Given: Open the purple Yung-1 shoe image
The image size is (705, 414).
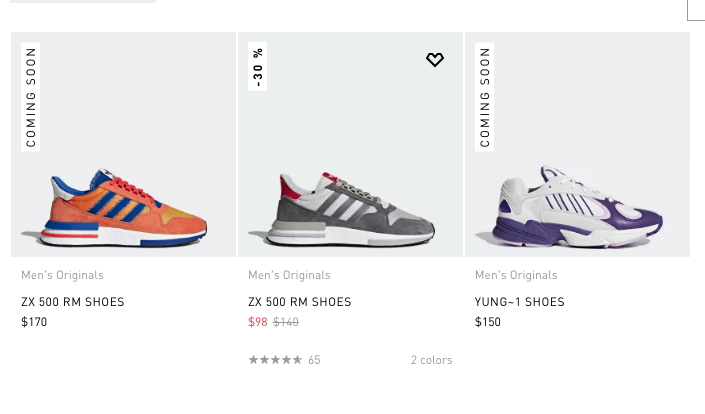Looking at the screenshot, I should click(x=578, y=208).
